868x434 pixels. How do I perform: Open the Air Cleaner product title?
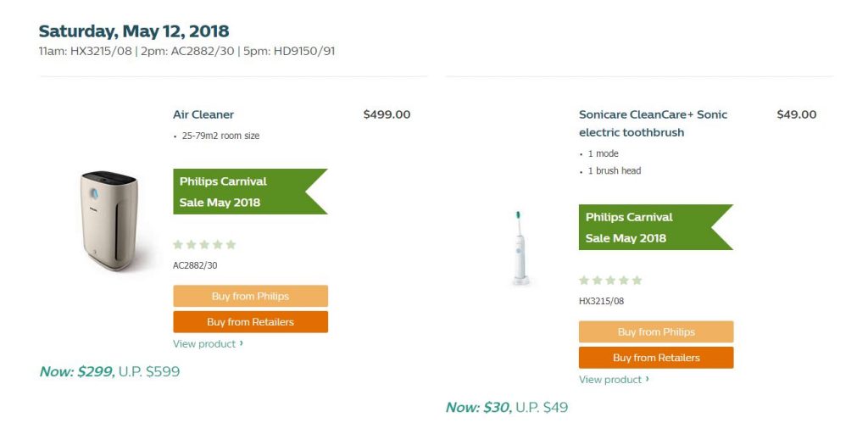coord(203,114)
